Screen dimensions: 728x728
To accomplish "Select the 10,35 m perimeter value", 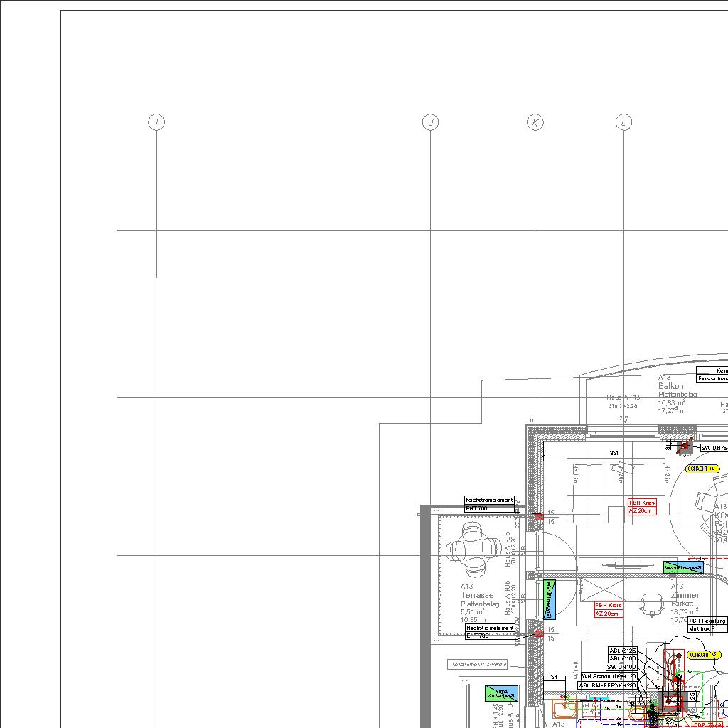I will click(473, 620).
